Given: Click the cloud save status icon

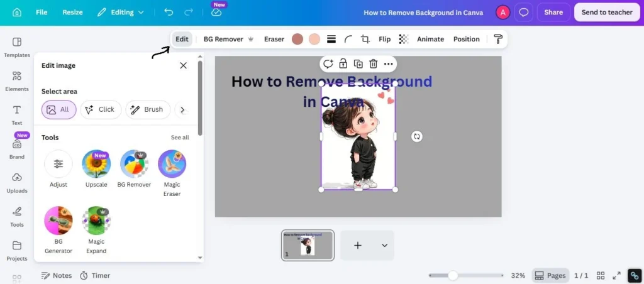Looking at the screenshot, I should pyautogui.click(x=216, y=13).
